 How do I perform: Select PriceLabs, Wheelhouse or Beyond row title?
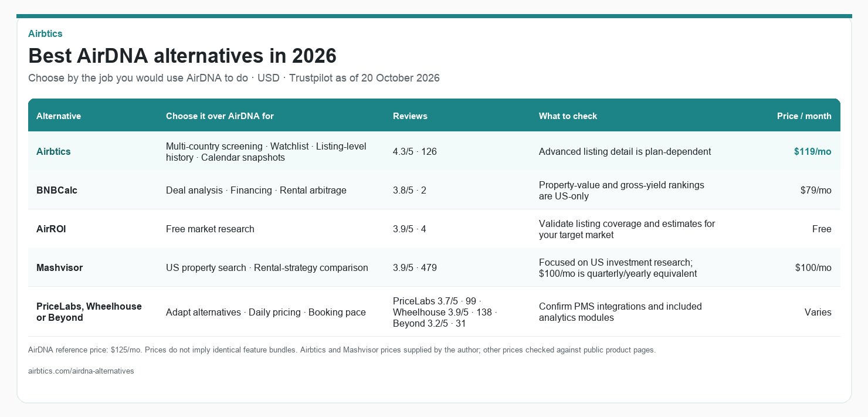coord(89,312)
